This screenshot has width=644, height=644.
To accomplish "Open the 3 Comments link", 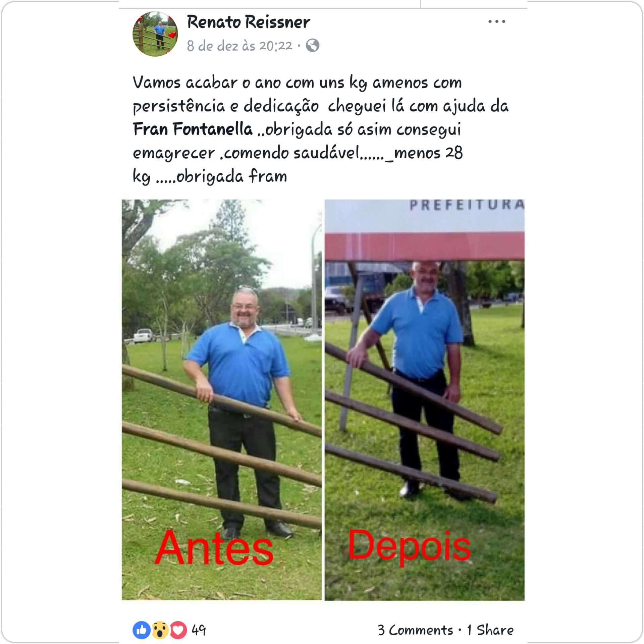I will [415, 630].
